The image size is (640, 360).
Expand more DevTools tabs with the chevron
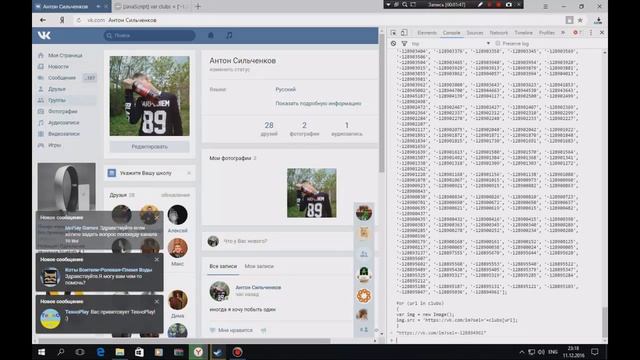(x=563, y=33)
